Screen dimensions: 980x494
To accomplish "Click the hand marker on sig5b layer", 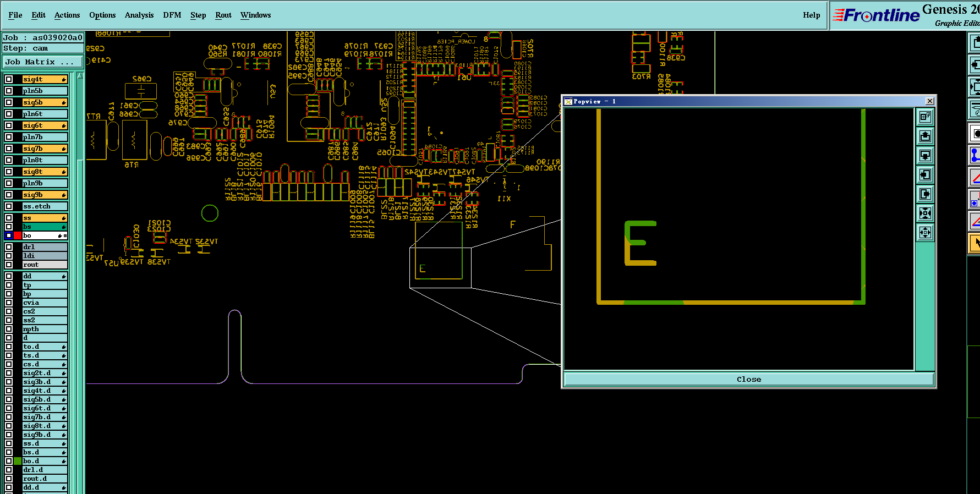I will click(64, 103).
